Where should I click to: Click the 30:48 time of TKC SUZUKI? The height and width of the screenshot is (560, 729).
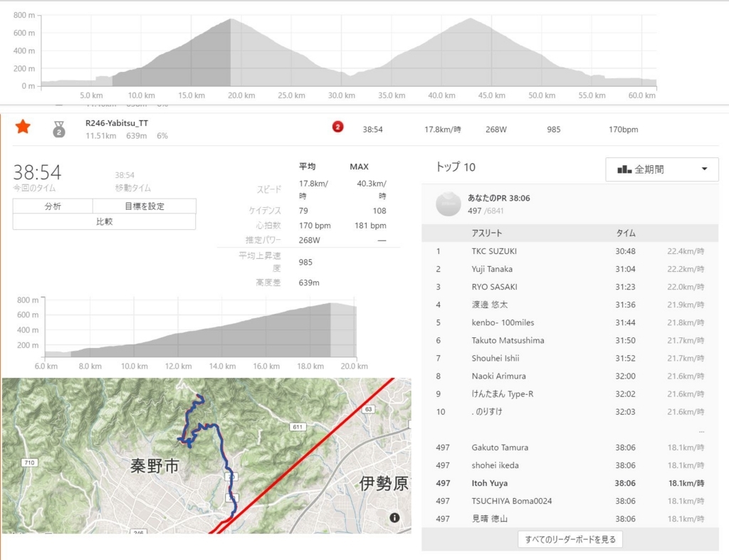click(x=625, y=251)
